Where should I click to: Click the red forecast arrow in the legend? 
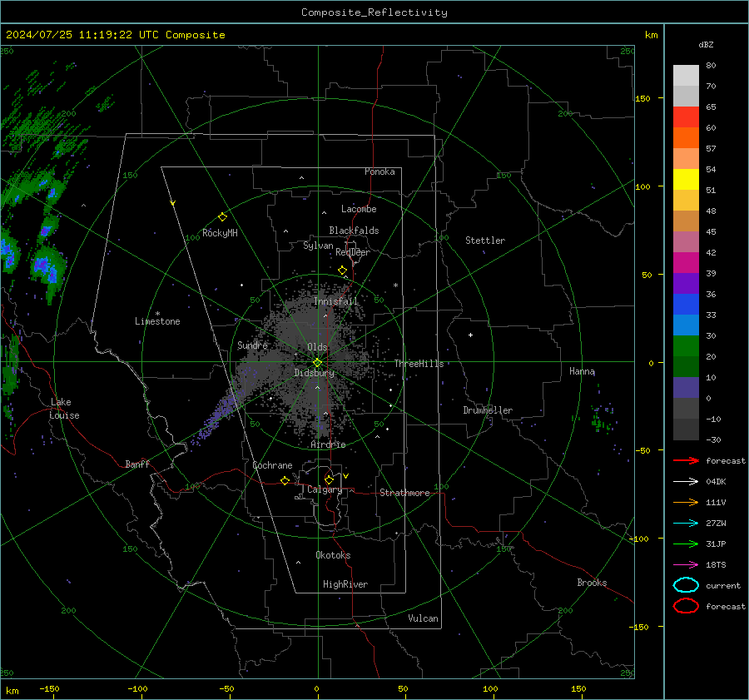click(x=686, y=460)
